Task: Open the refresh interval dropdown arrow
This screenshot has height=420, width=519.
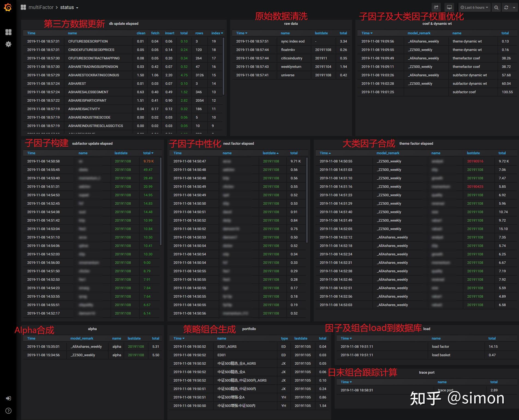Action: coord(514,7)
